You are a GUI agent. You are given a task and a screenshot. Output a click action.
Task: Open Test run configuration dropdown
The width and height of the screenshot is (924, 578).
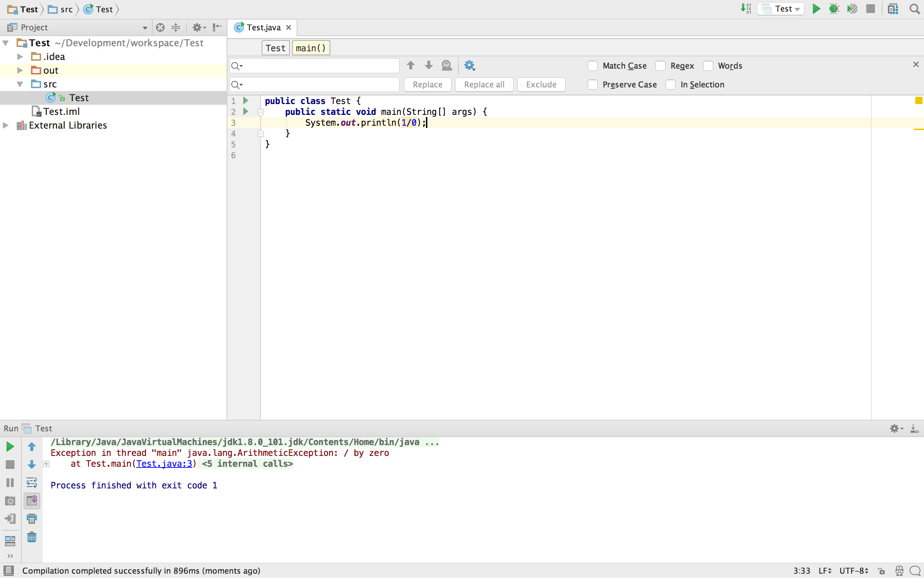(x=780, y=9)
